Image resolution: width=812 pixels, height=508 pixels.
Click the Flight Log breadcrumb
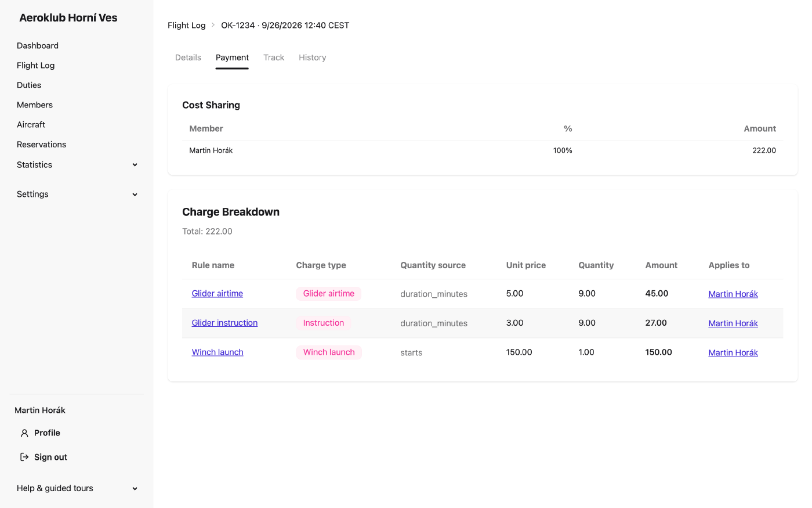pyautogui.click(x=187, y=26)
